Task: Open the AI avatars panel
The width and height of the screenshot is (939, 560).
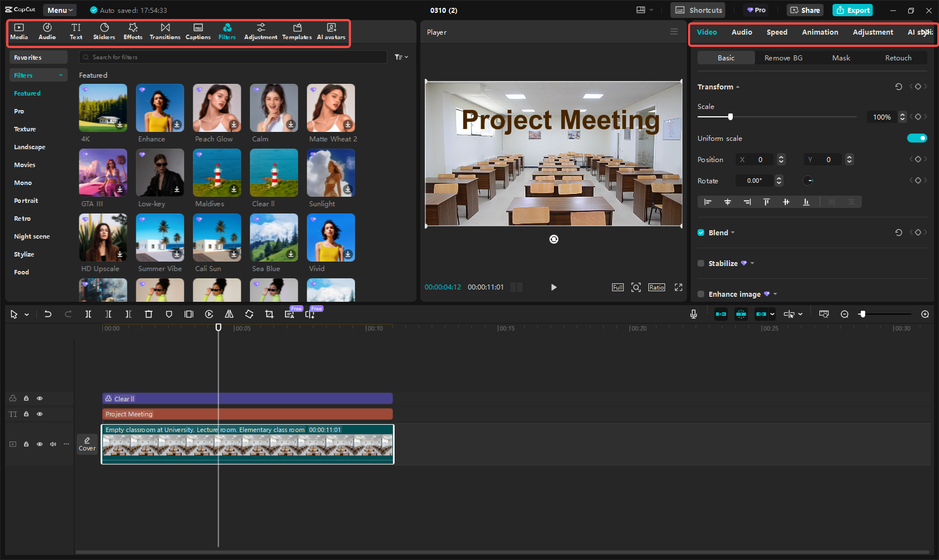Action: click(x=331, y=31)
